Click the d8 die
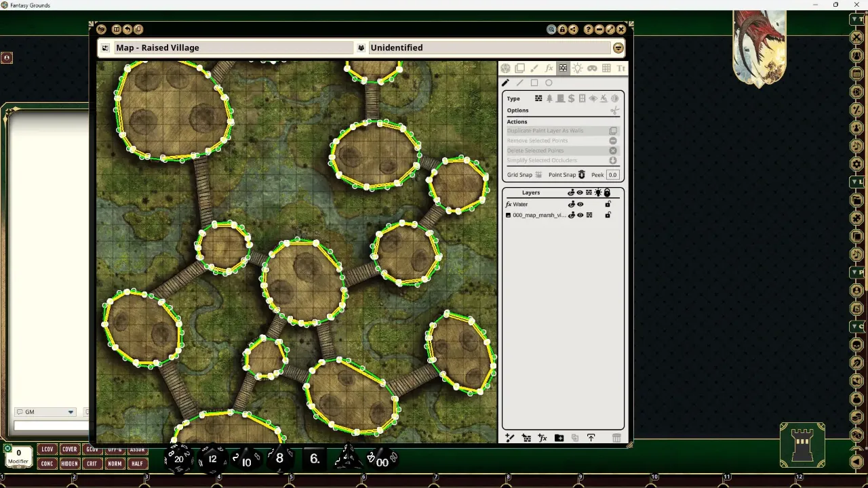 click(279, 459)
